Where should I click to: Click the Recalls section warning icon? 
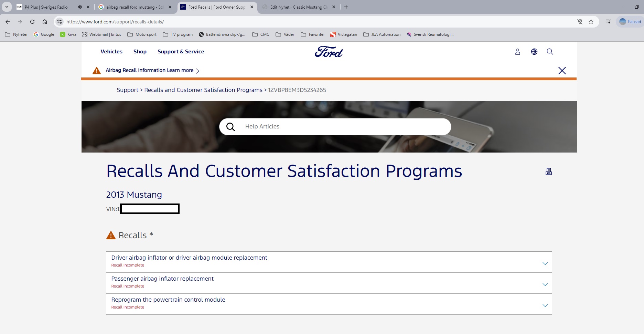coord(111,235)
